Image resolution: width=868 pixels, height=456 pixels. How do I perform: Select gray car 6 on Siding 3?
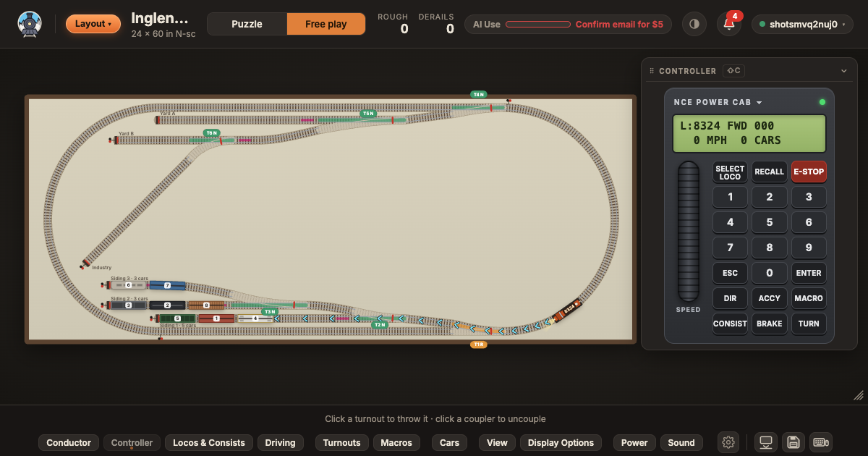(x=128, y=285)
